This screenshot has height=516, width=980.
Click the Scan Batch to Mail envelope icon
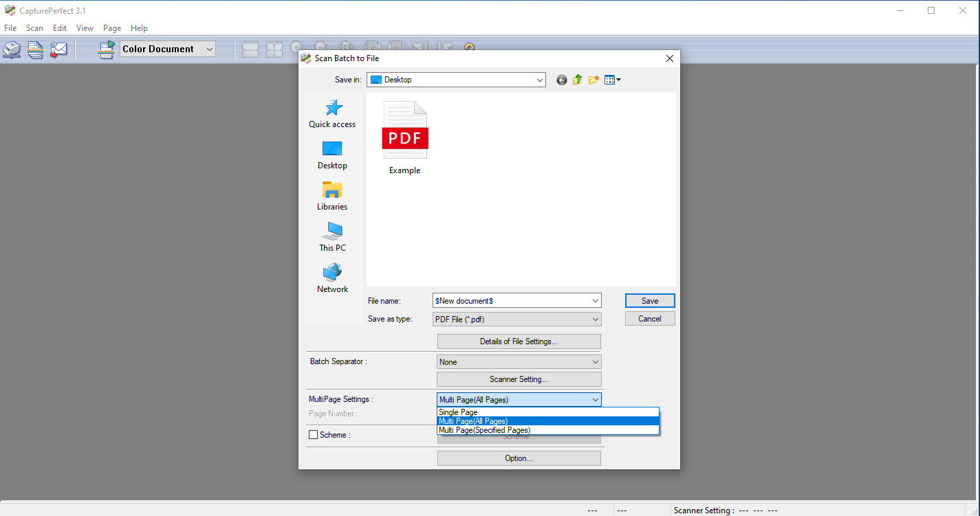pos(59,49)
